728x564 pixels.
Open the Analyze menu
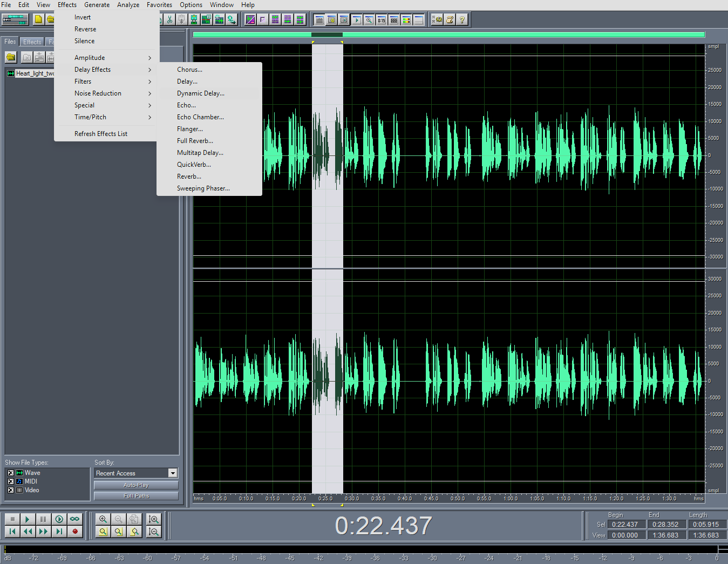(x=128, y=5)
